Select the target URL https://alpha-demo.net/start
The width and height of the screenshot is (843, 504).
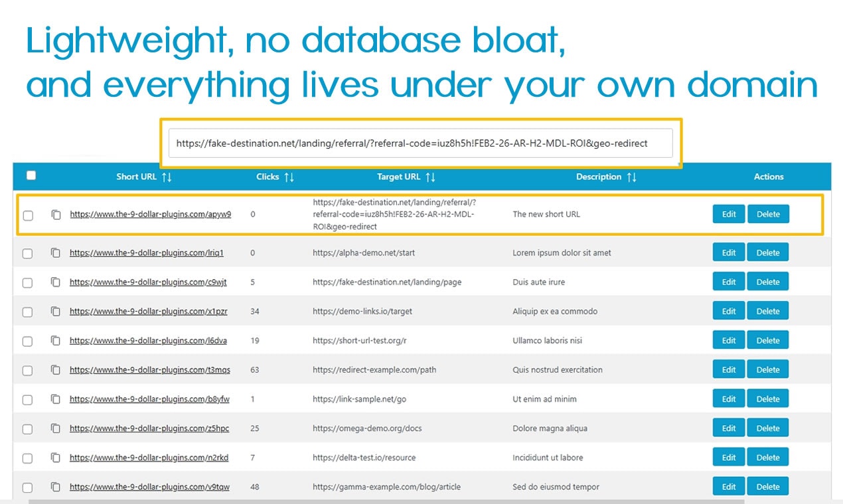click(x=364, y=253)
